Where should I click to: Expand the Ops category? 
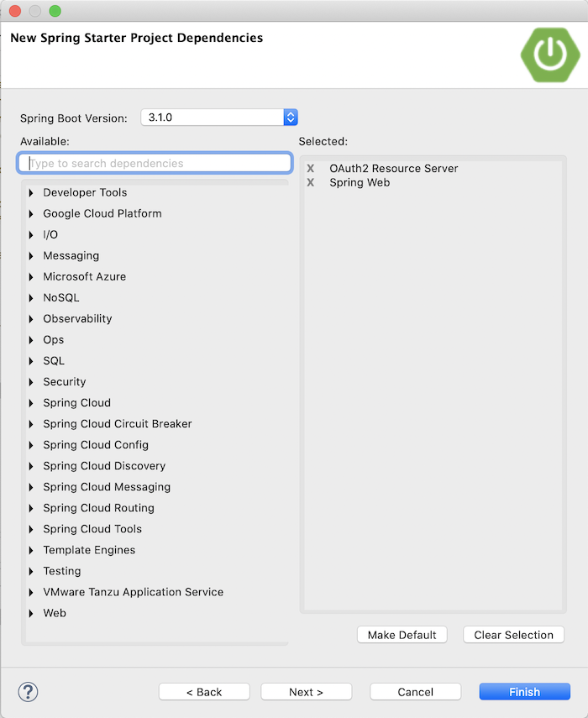click(x=31, y=340)
